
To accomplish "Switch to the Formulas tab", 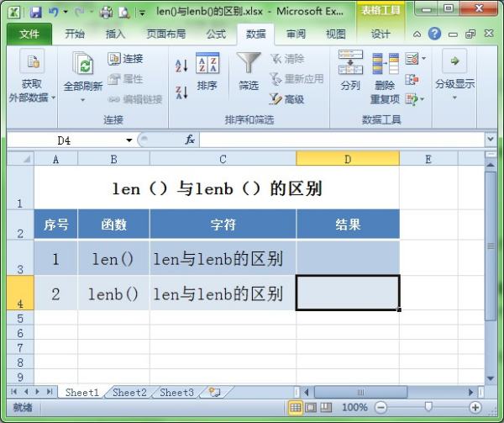I will tap(216, 34).
